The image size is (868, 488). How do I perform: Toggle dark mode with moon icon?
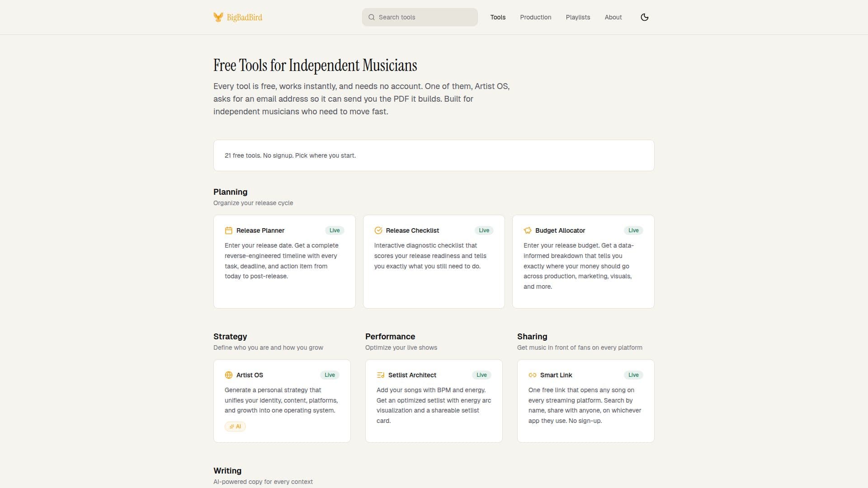[645, 17]
